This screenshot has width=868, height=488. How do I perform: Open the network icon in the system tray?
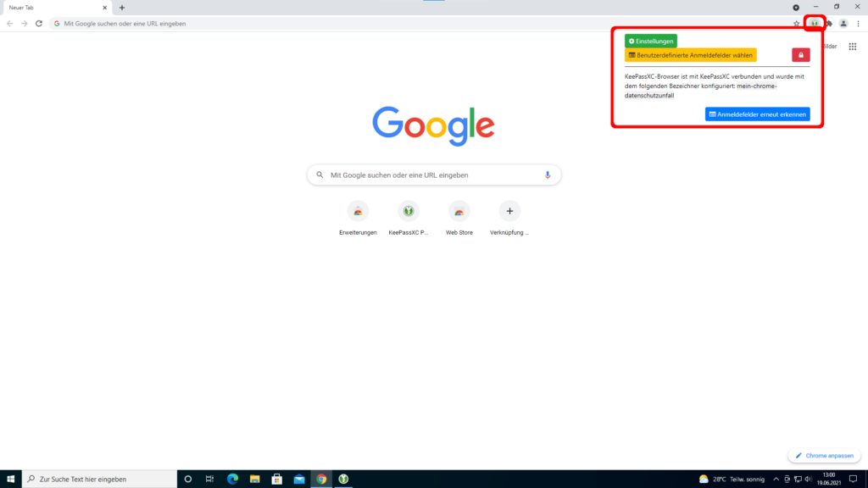[x=798, y=480]
